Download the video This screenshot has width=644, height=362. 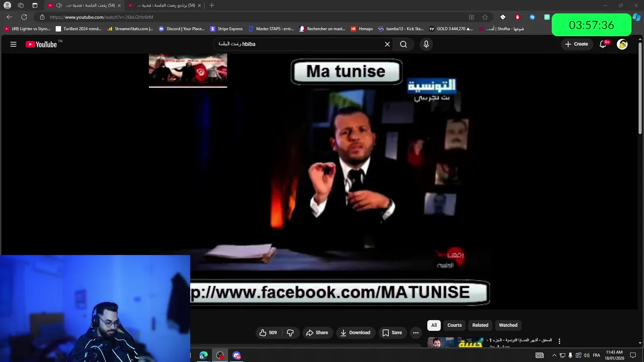tap(355, 333)
